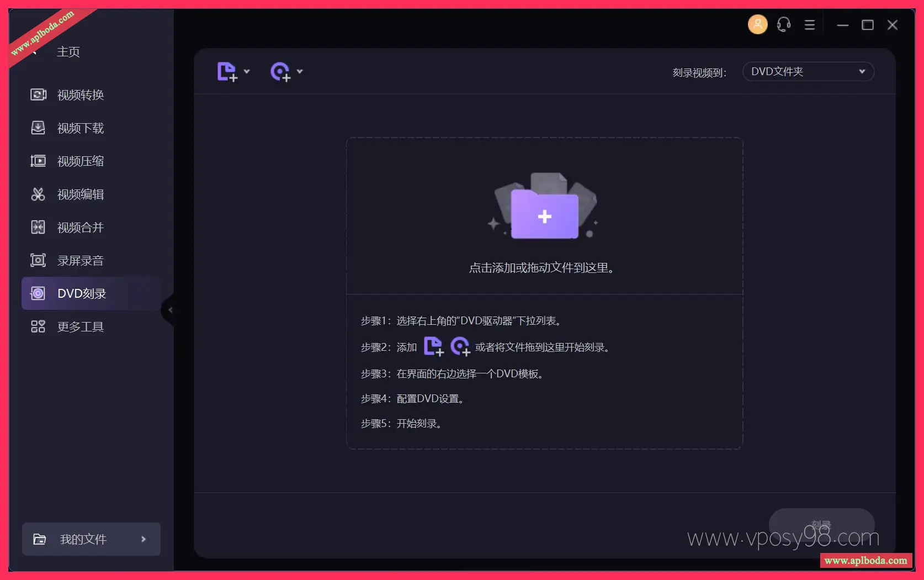Open 视频转换 in the sidebar
The image size is (924, 580).
80,95
